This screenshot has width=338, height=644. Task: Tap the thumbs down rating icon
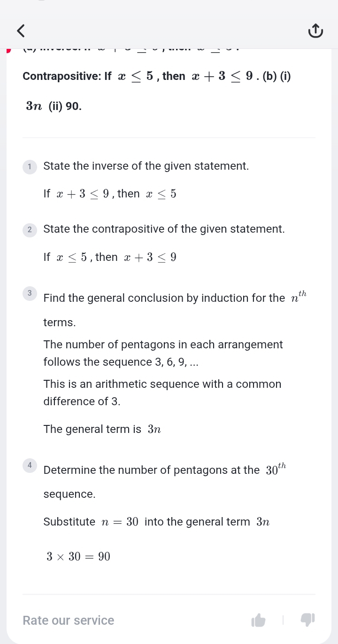(307, 620)
